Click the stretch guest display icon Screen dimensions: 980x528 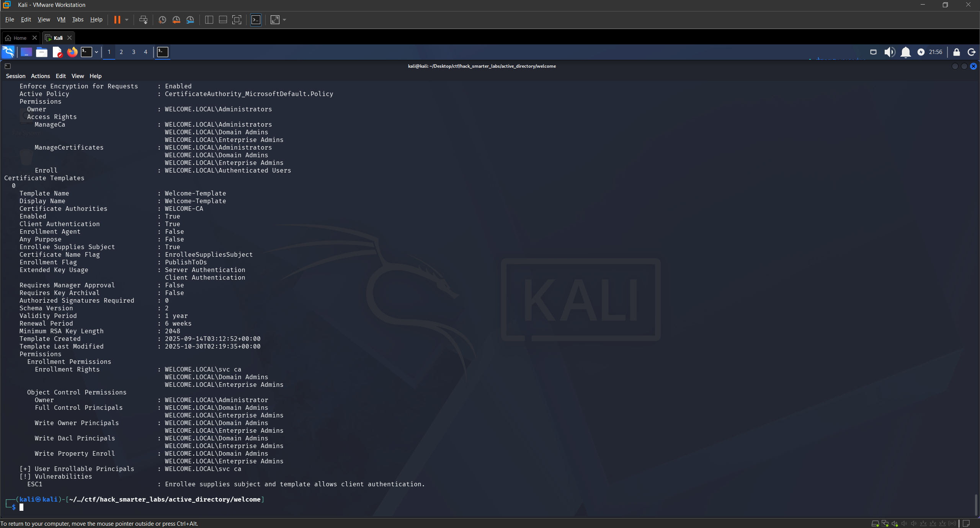(275, 20)
